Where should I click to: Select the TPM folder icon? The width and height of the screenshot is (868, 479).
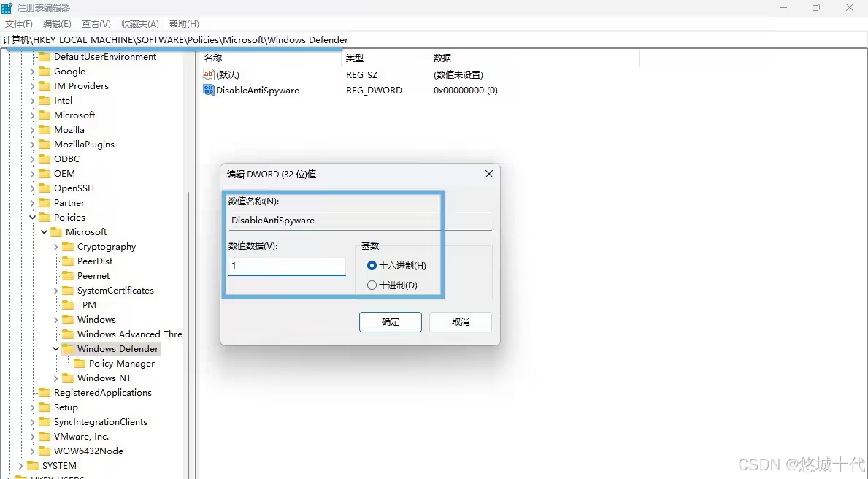click(x=68, y=304)
